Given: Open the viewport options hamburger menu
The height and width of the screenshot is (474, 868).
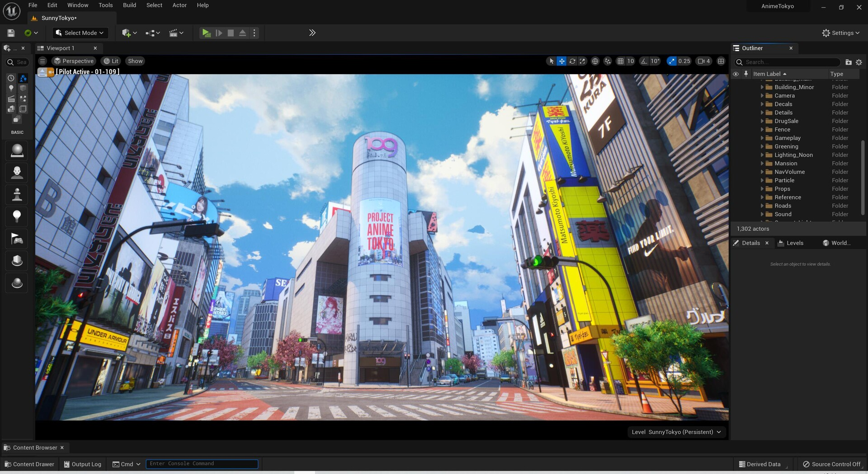Looking at the screenshot, I should 42,61.
